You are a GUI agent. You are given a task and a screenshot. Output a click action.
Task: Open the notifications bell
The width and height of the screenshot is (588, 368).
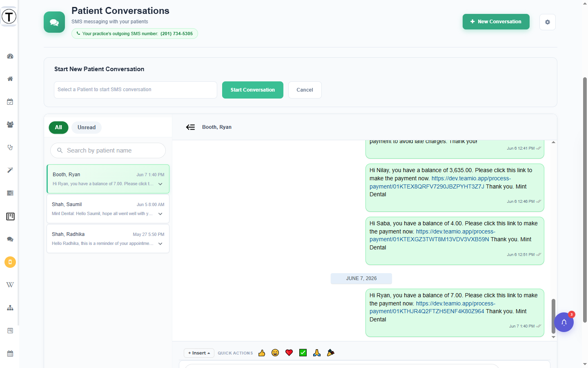[564, 322]
